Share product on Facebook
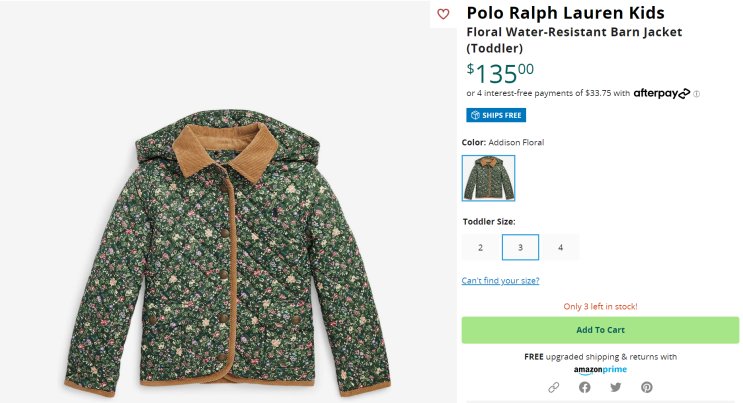 [x=584, y=387]
